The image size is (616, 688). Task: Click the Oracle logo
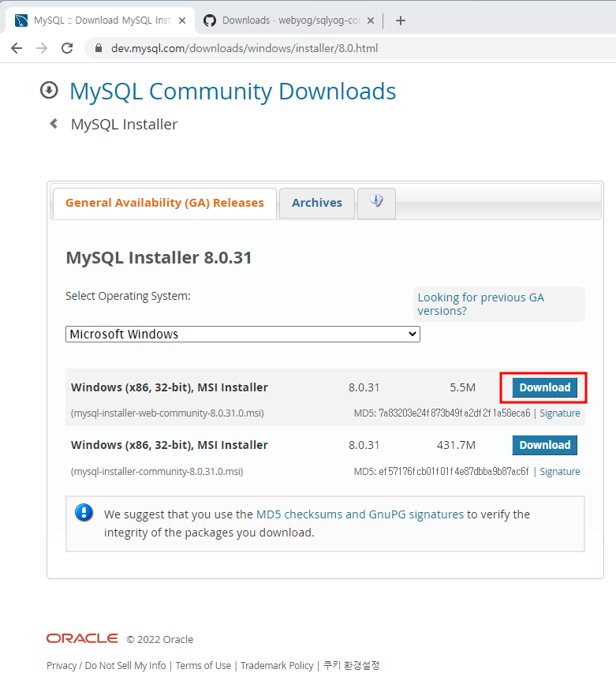83,638
